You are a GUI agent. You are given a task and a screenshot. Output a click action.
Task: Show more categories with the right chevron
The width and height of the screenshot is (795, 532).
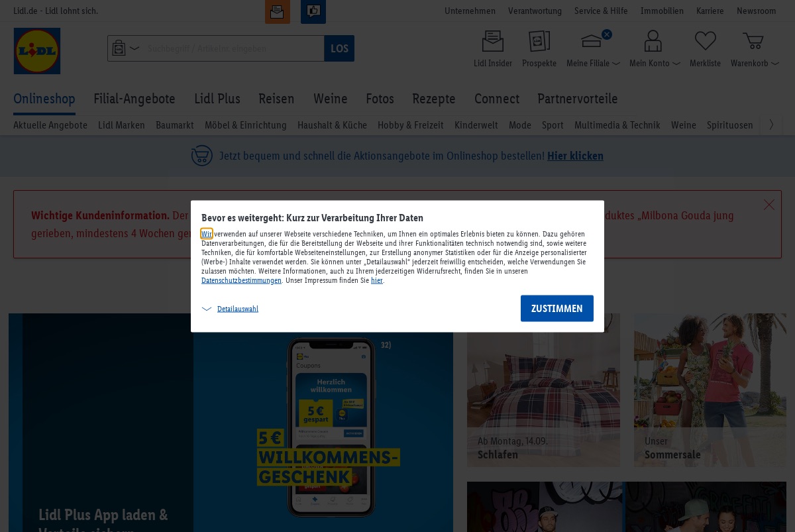(x=771, y=125)
